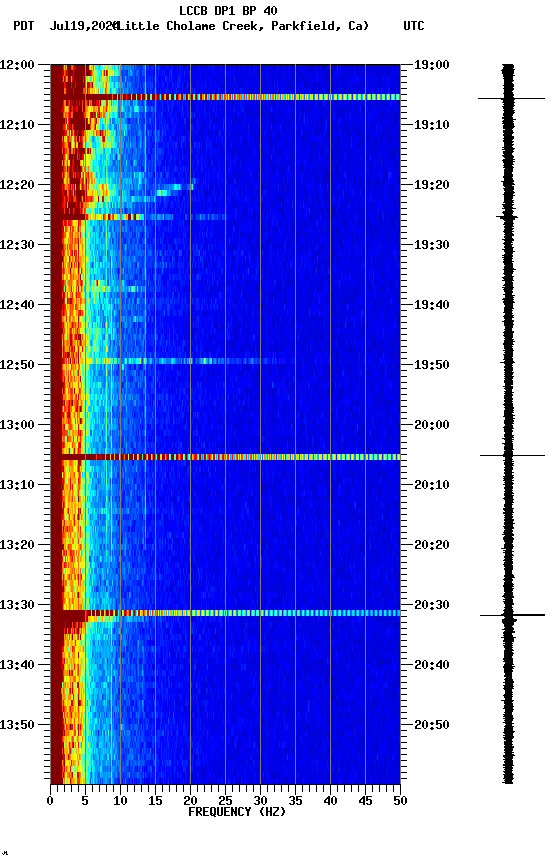Click the '12:50' PDT time label

click(17, 365)
